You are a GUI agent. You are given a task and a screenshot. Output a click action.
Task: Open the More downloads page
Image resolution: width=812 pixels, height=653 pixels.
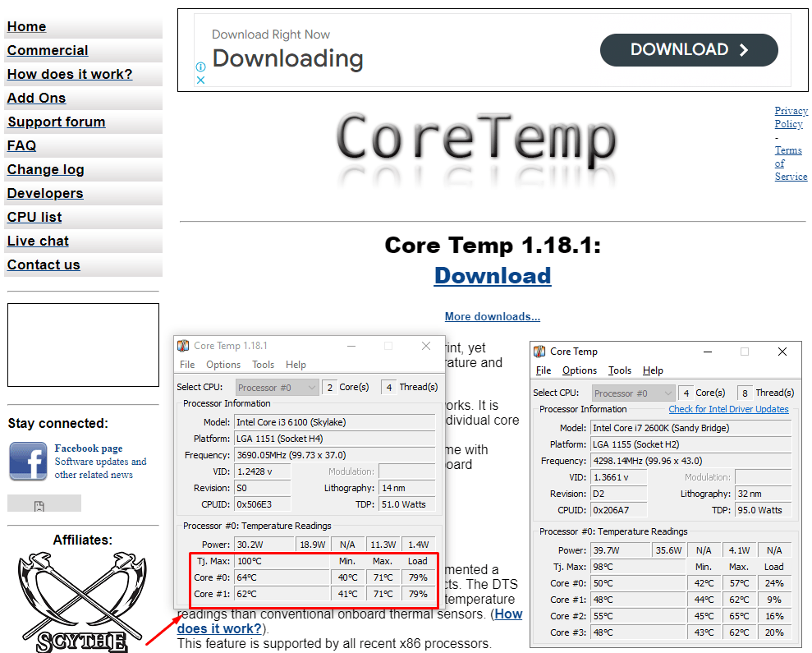point(492,316)
